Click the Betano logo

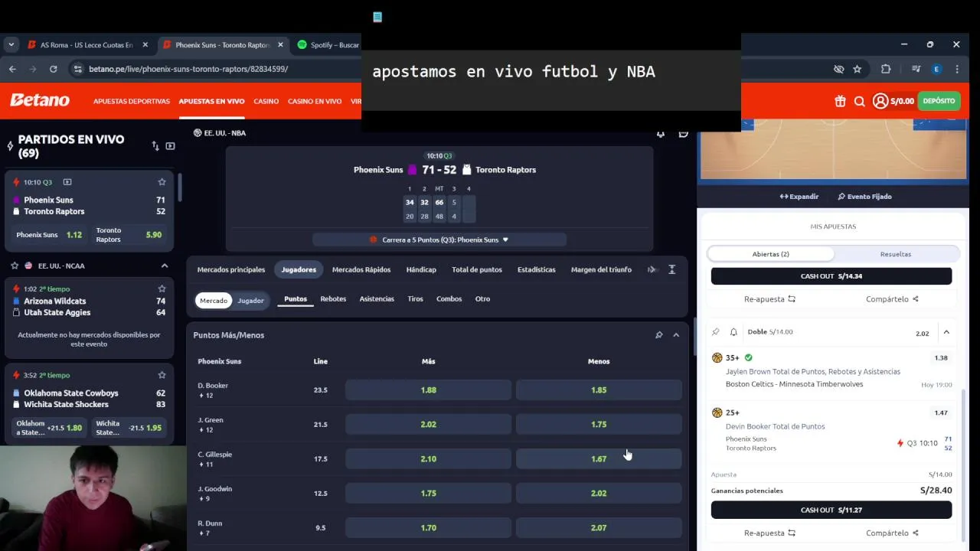tap(39, 100)
